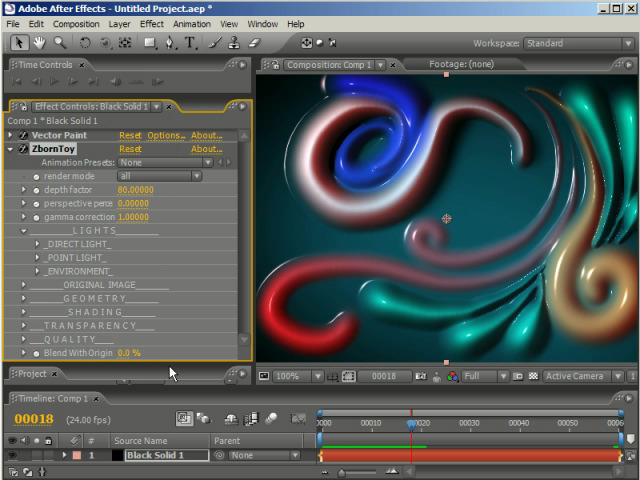Click the Local Axis Mode icon

[307, 43]
